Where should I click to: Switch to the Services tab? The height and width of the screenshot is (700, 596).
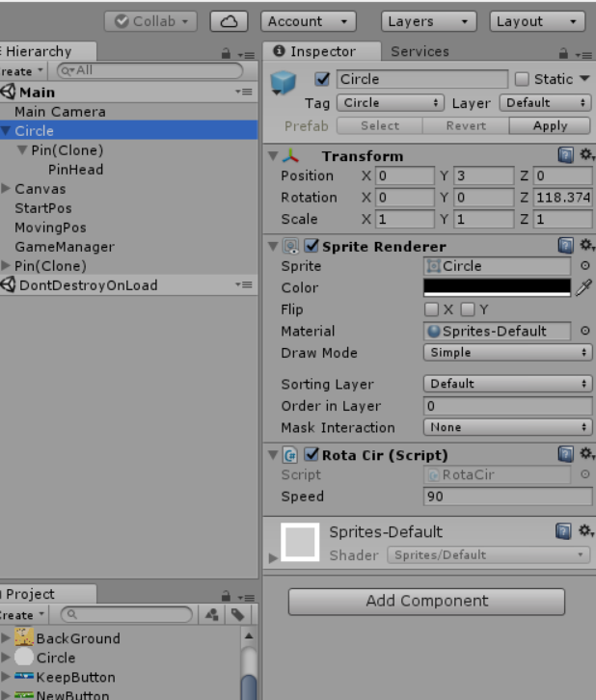pos(420,51)
